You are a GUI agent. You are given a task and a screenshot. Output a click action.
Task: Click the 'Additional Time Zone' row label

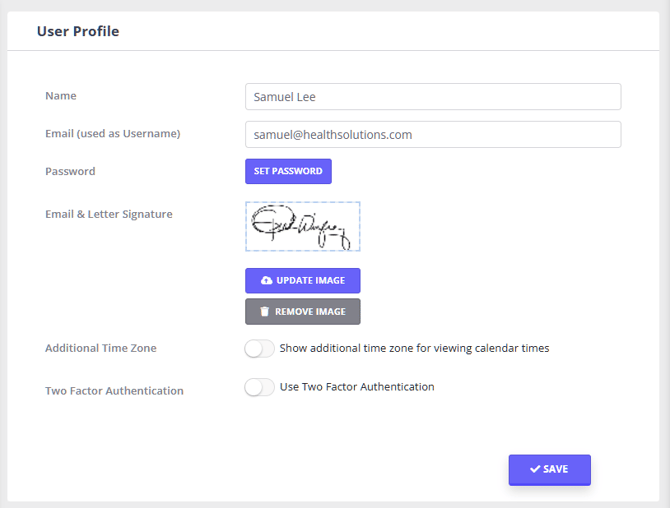pyautogui.click(x=100, y=348)
